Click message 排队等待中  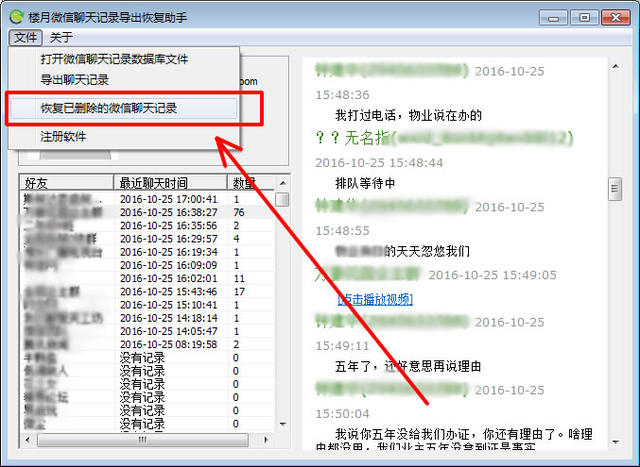365,183
